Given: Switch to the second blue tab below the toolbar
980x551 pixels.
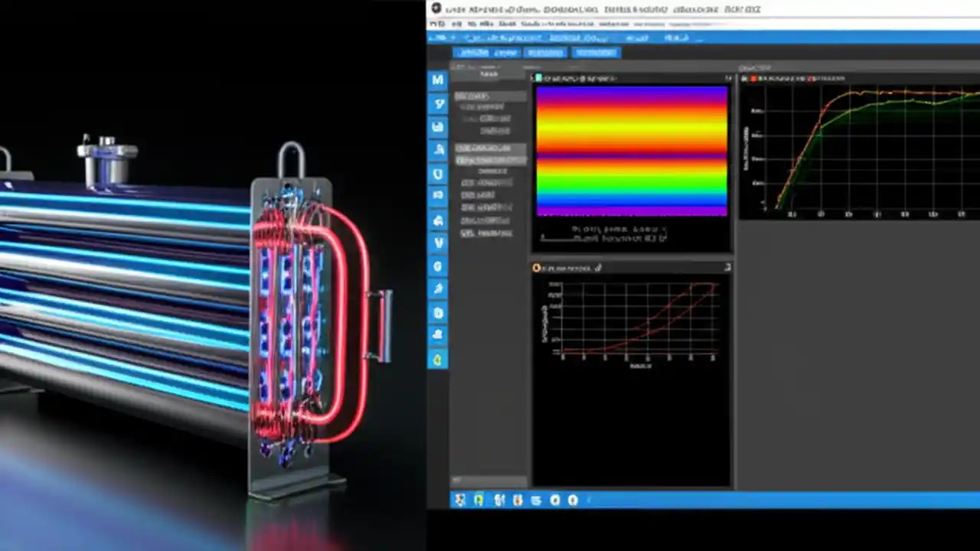Looking at the screenshot, I should tap(505, 52).
